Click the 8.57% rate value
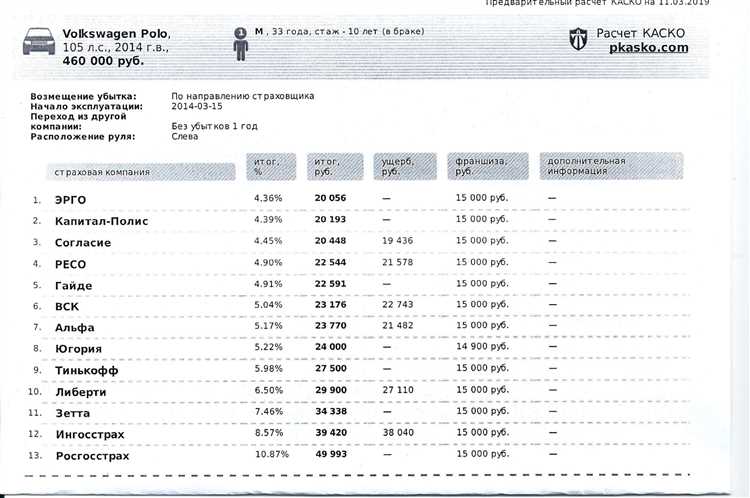750x498 pixels. pos(269,433)
